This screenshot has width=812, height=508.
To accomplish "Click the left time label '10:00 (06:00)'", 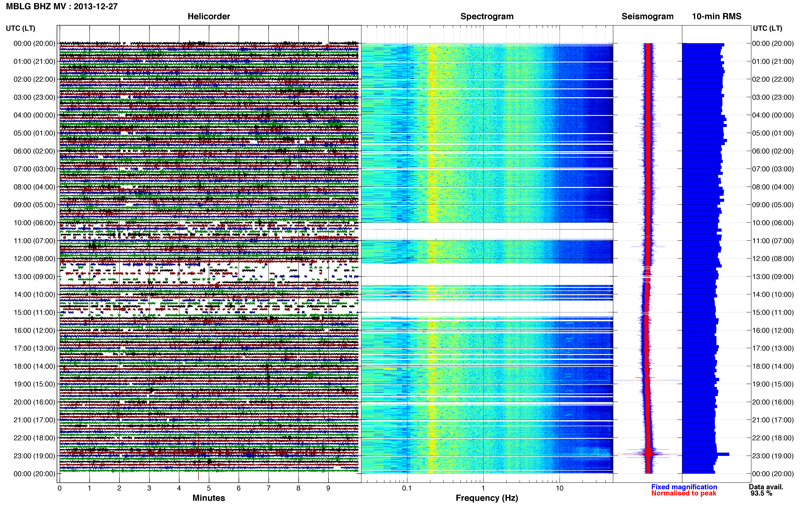I will [x=34, y=223].
